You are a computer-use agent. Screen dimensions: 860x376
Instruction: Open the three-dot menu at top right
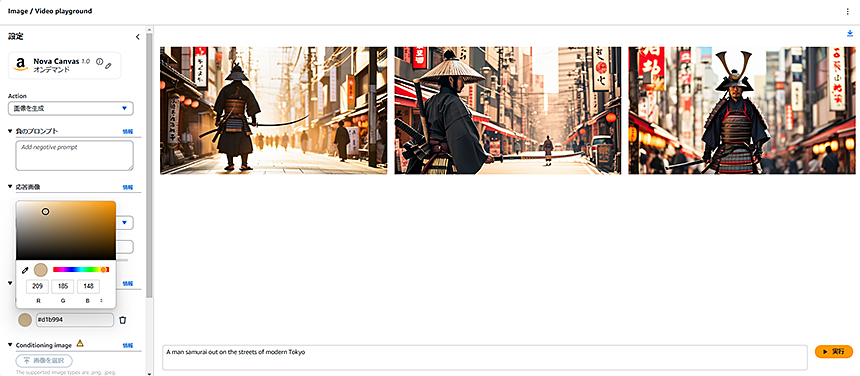coord(848,11)
